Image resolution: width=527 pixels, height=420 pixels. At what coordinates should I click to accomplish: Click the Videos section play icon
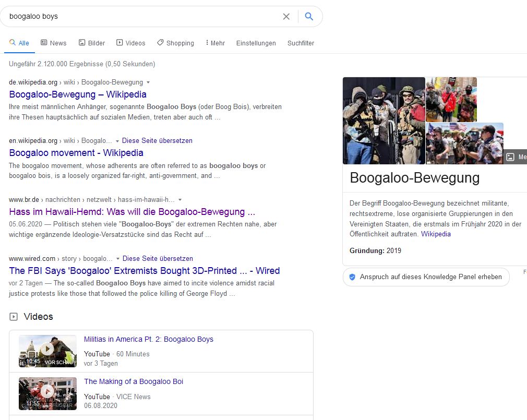coord(14,317)
